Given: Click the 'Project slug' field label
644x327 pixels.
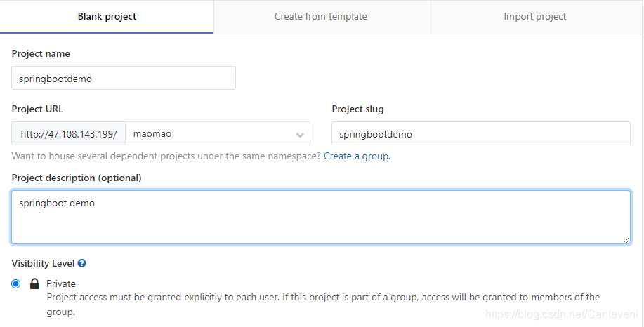Looking at the screenshot, I should pos(357,109).
